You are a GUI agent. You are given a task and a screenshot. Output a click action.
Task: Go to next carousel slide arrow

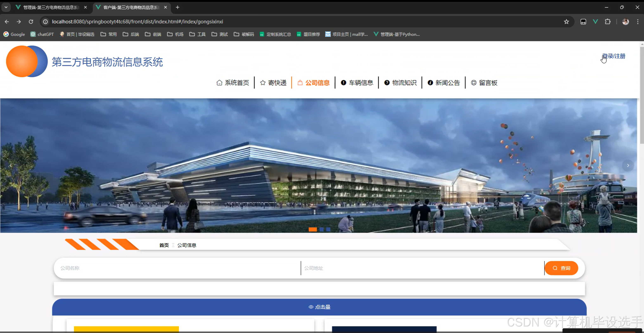pos(628,165)
